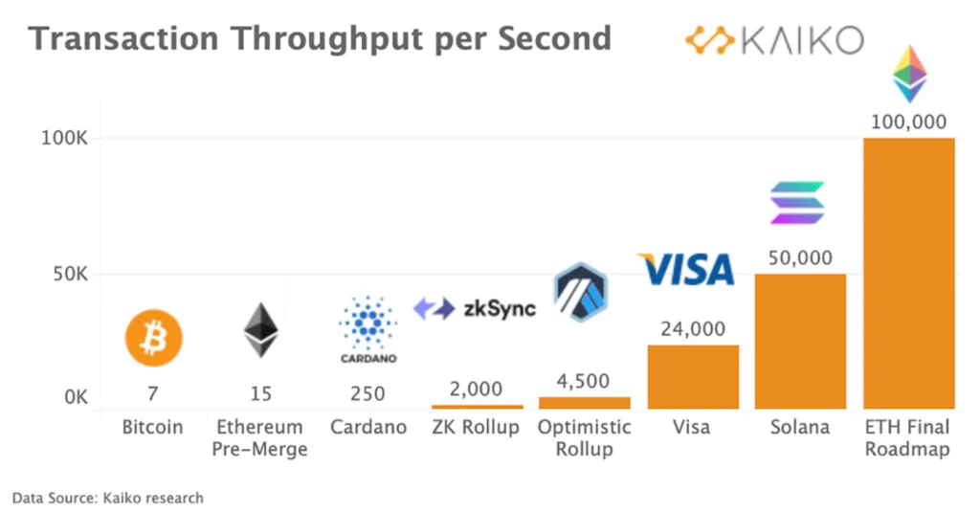
Task: Click the Optimistic Rollup bar
Action: tap(584, 403)
